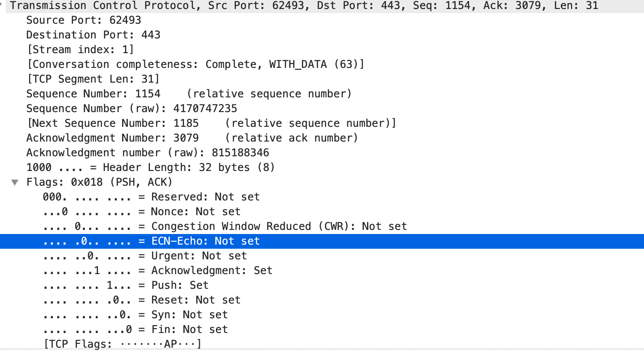Select the Next Sequence Number: 1185 row

point(211,123)
